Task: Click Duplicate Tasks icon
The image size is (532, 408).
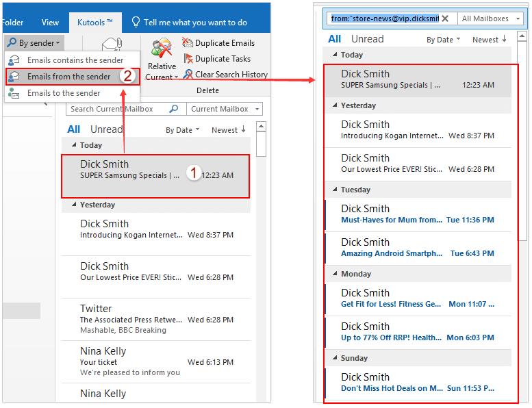Action: 188,59
